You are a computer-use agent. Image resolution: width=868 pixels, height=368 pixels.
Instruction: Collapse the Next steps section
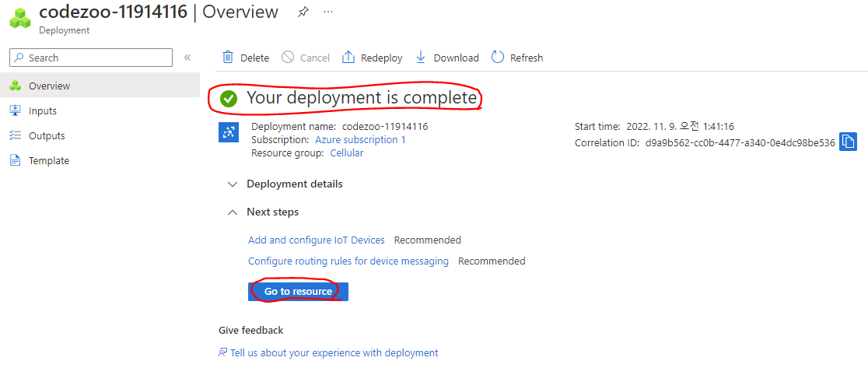(x=263, y=212)
